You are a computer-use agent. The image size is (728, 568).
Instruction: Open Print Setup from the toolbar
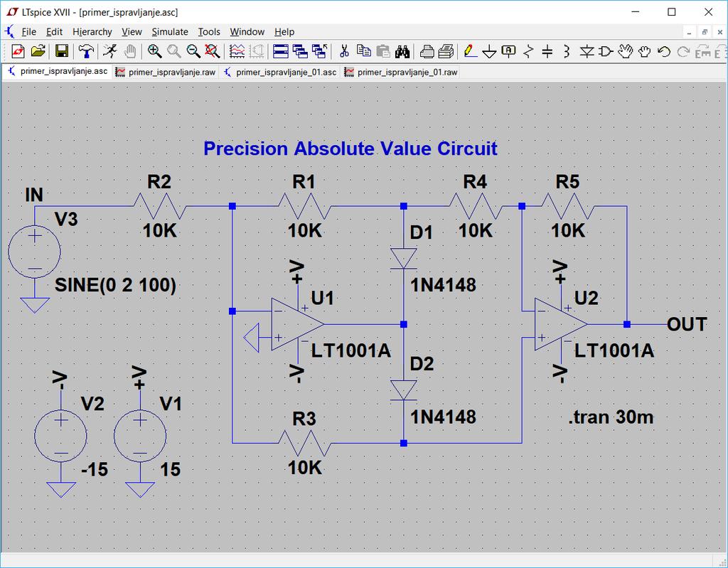click(427, 51)
